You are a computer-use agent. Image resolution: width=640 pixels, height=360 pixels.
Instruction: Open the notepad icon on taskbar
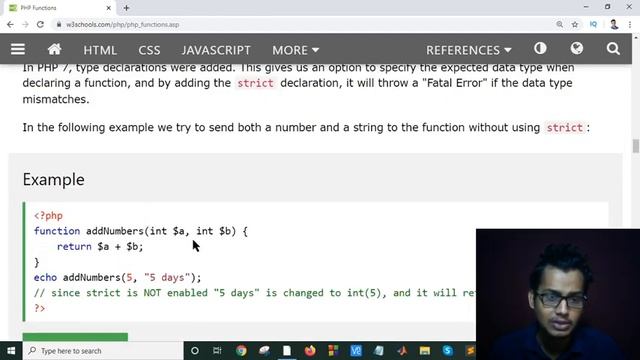pyautogui.click(x=379, y=351)
